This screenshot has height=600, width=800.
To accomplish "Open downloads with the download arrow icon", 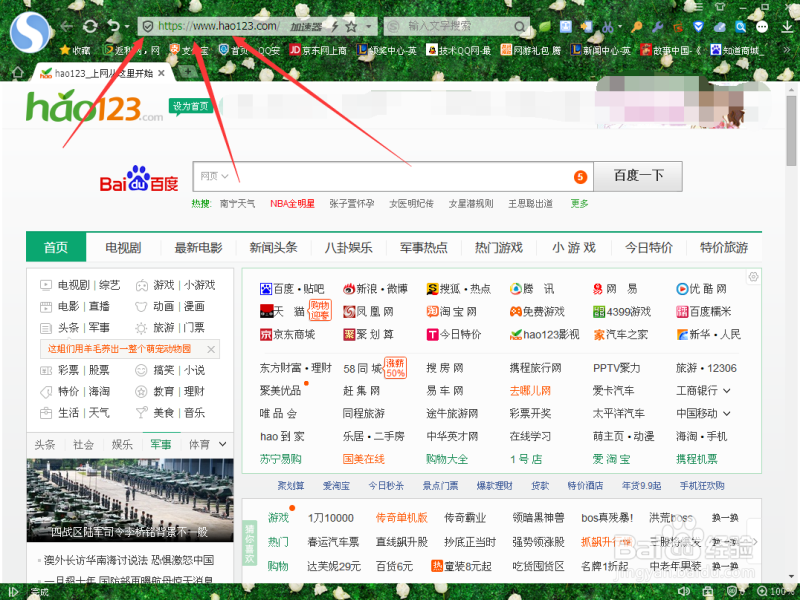I will [787, 27].
